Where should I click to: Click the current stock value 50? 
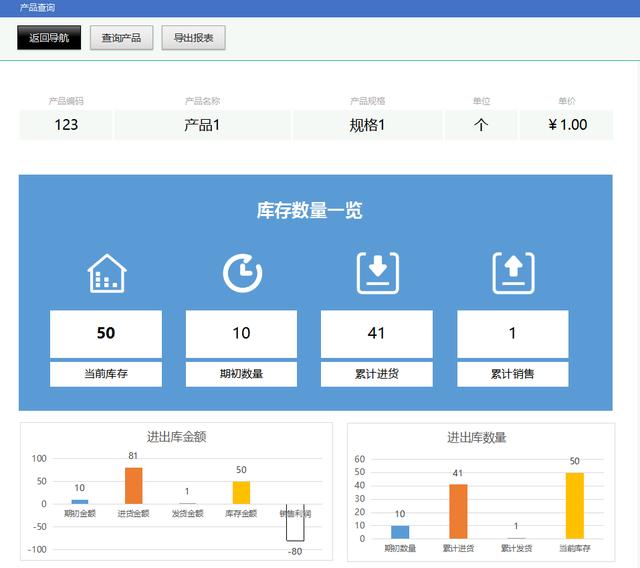(x=106, y=333)
